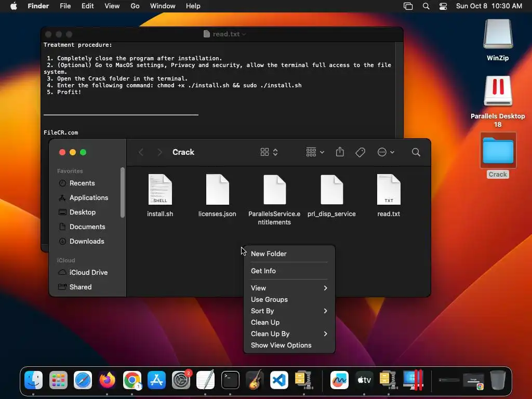The width and height of the screenshot is (532, 399).
Task: Open Freeform from the Dock
Action: pos(339,380)
